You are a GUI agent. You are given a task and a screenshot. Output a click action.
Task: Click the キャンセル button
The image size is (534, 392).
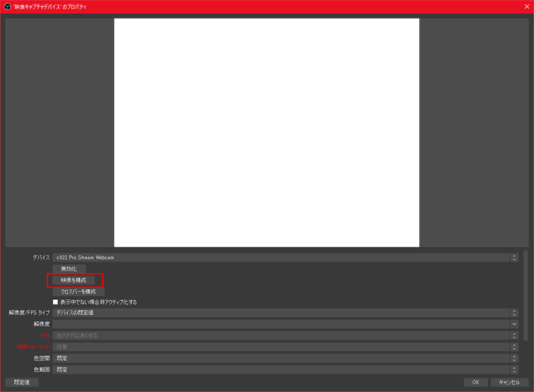(x=509, y=382)
